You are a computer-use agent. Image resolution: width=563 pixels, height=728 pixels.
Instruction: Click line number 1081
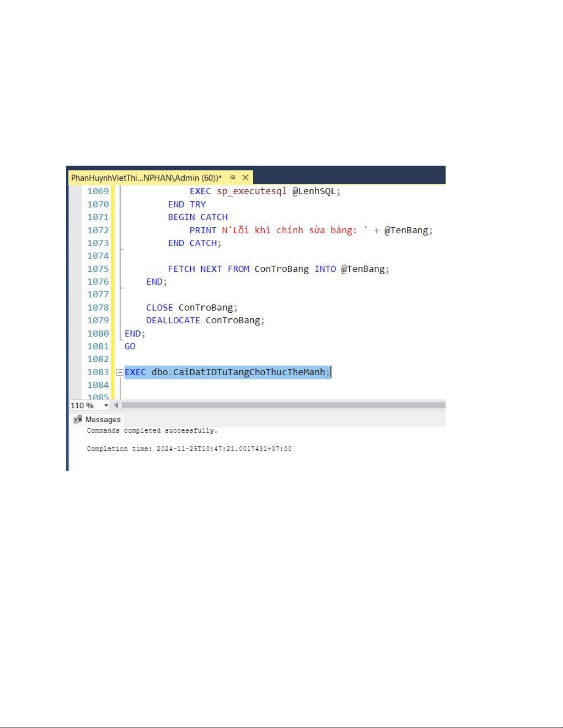[x=98, y=346]
